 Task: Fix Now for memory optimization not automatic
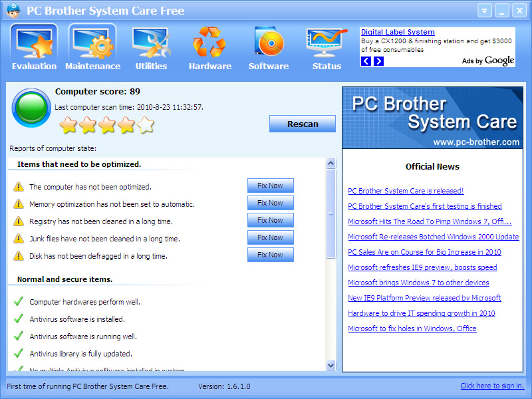pyautogui.click(x=271, y=203)
